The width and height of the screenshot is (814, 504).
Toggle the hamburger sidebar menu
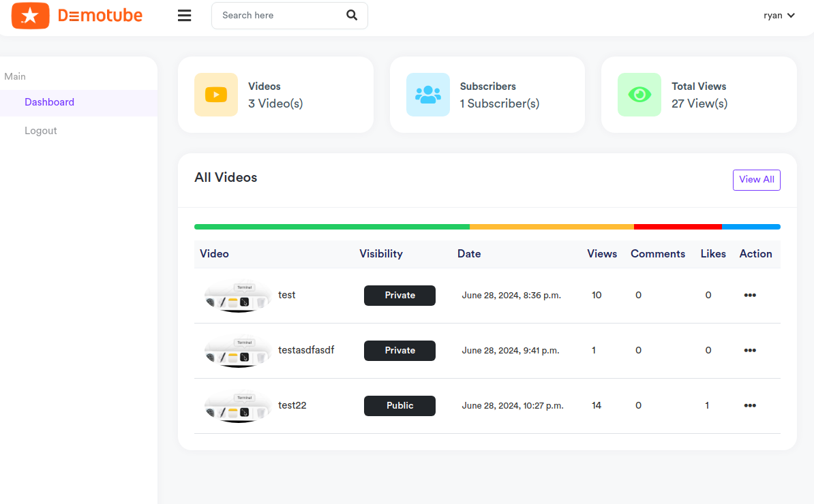[x=184, y=16]
